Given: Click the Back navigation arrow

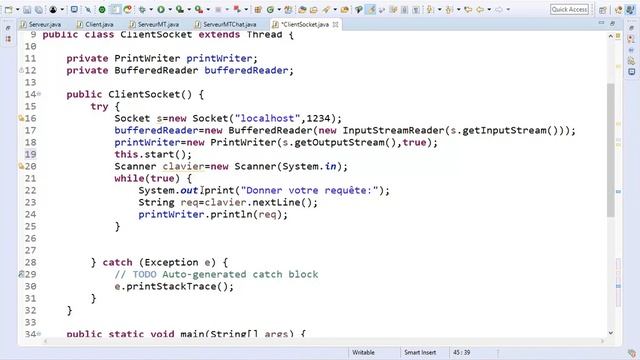Looking at the screenshot, I should click(x=480, y=9).
